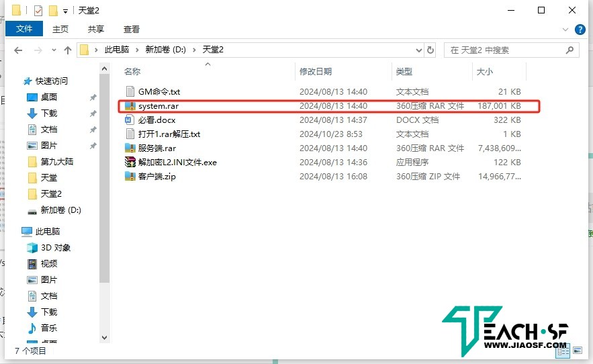Click the Properties quick access toolbar icon

tap(38, 11)
